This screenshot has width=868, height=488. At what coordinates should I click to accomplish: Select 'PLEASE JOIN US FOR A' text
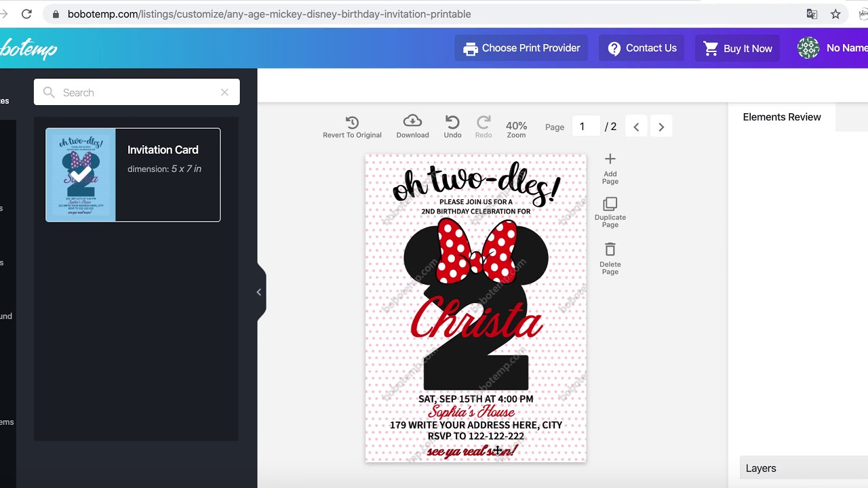tap(476, 202)
